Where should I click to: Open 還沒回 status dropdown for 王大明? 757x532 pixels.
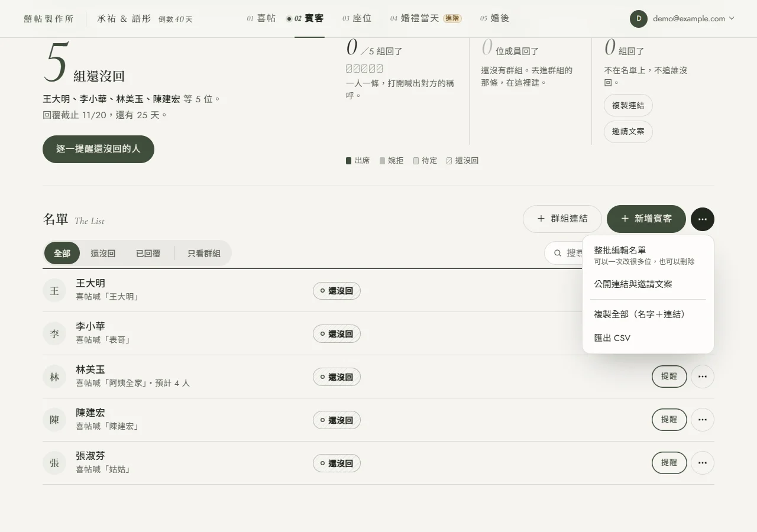pos(337,291)
